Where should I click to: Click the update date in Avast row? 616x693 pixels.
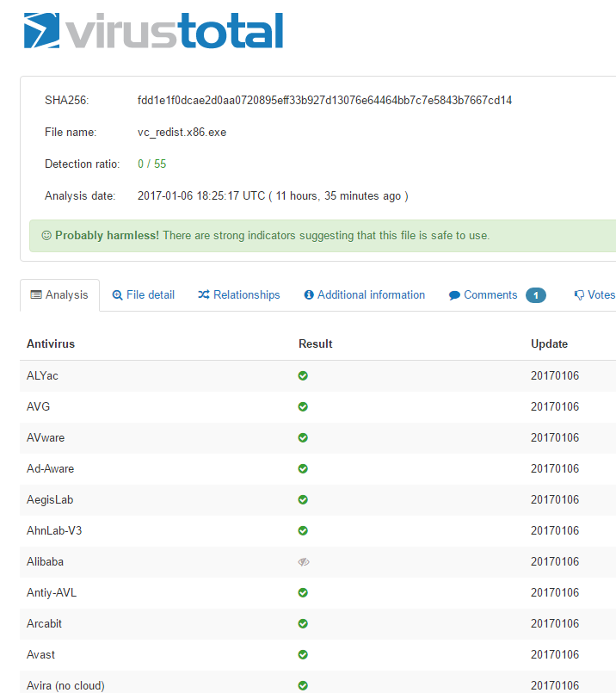[555, 654]
